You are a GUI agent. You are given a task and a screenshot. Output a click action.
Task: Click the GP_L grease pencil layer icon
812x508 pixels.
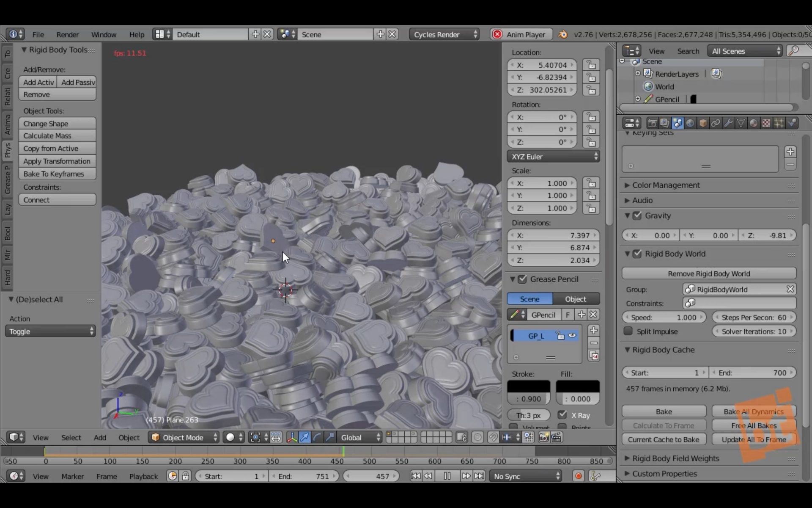[x=516, y=335]
